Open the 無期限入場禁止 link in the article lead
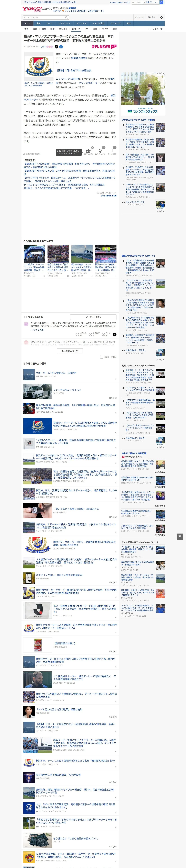Image resolution: width=186 pixels, height=868 pixels. pyautogui.click(x=79, y=58)
